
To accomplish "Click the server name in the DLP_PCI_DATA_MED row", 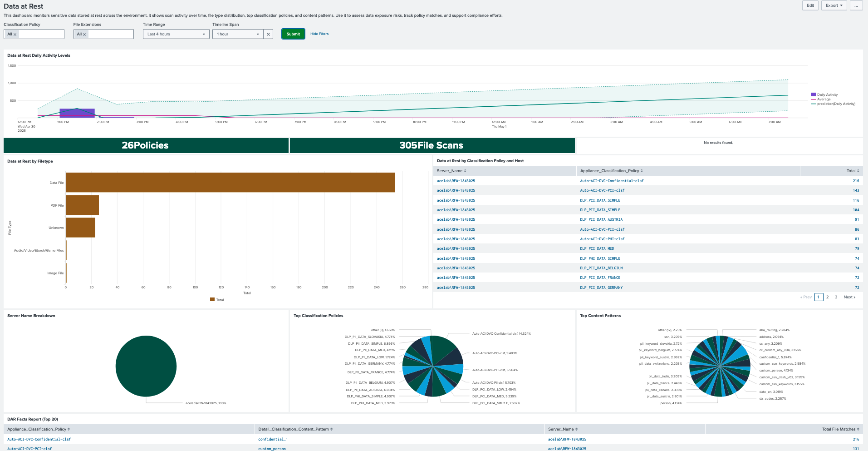I will point(456,248).
